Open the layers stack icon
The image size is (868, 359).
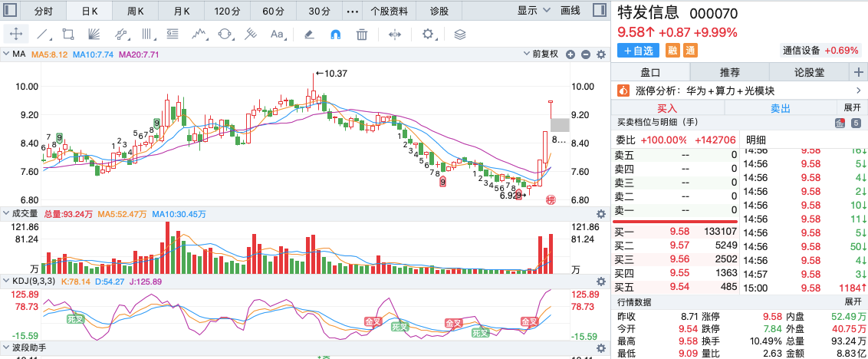[459, 35]
